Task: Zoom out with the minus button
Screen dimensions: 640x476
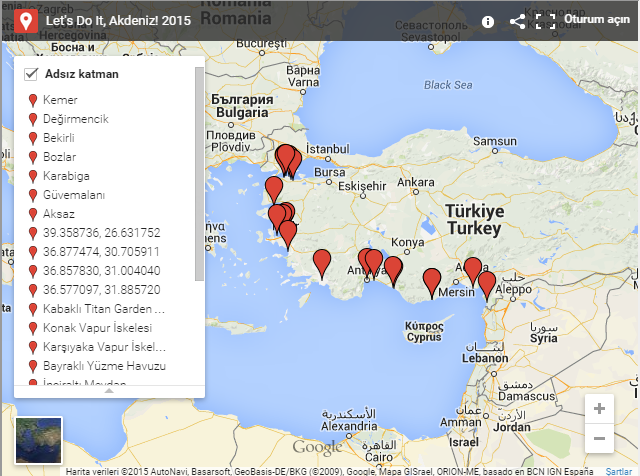Action: [599, 438]
